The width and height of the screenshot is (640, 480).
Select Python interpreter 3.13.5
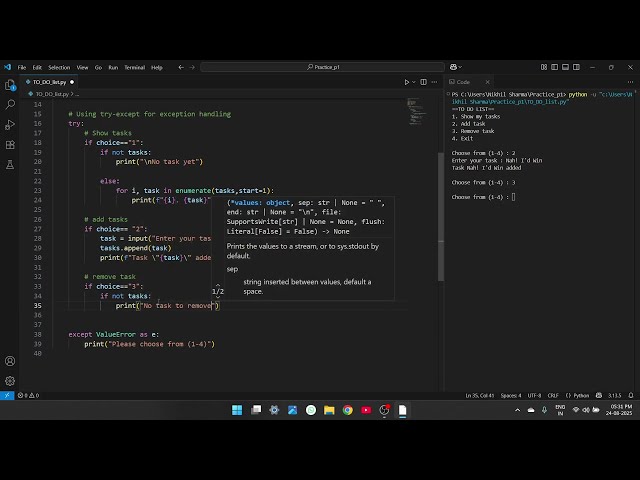click(x=614, y=395)
